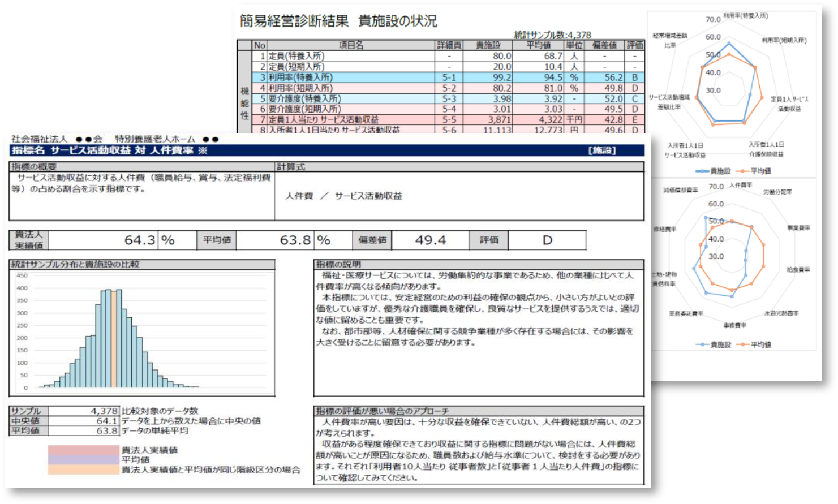This screenshot has width=838, height=504.
Task: Click the 項目名 column header
Action: tap(351, 45)
